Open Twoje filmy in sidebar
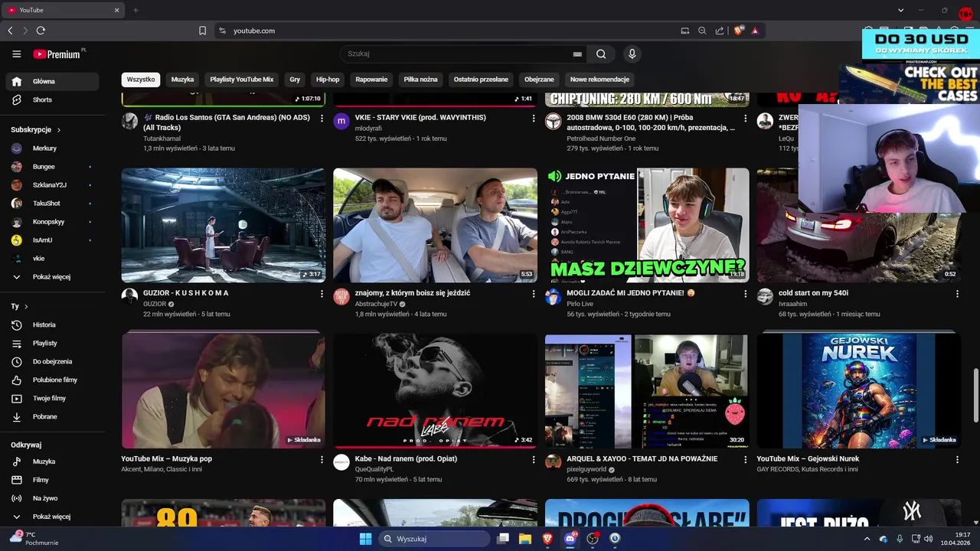This screenshot has height=551, width=980. pyautogui.click(x=52, y=398)
